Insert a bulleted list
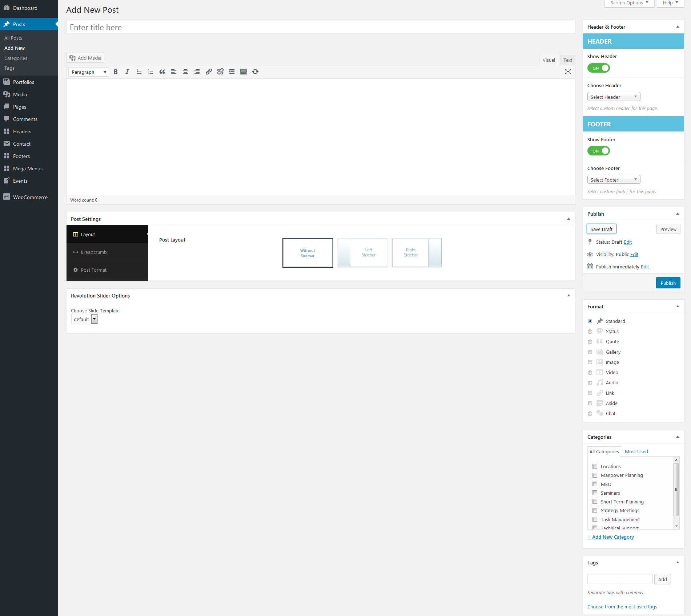This screenshot has height=616, width=691. (x=139, y=72)
